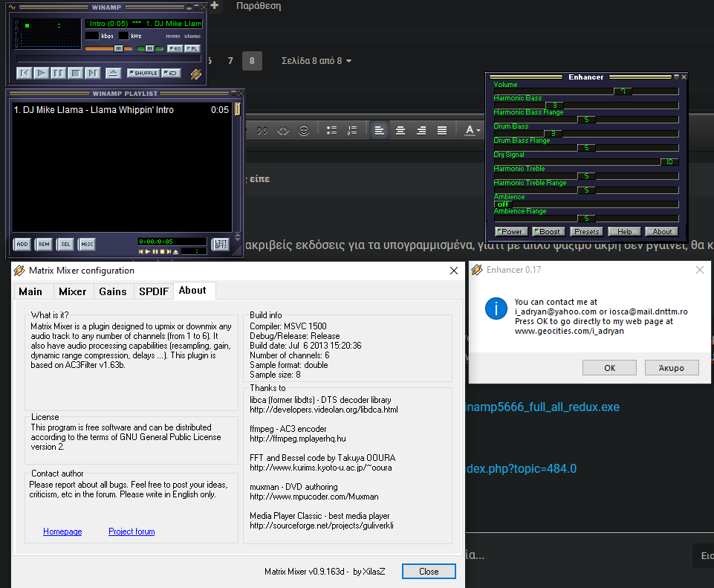The width and height of the screenshot is (714, 588).
Task: Go to forum page 7
Action: click(x=230, y=61)
